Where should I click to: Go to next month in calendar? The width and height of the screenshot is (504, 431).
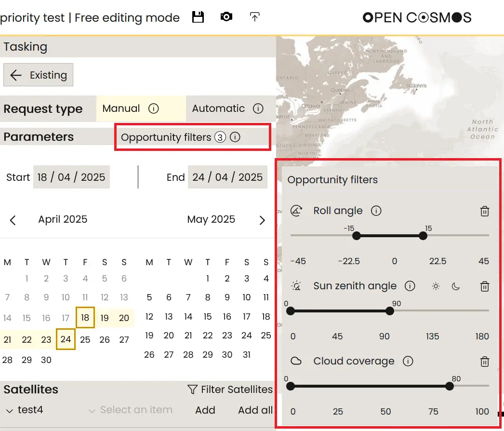point(262,220)
